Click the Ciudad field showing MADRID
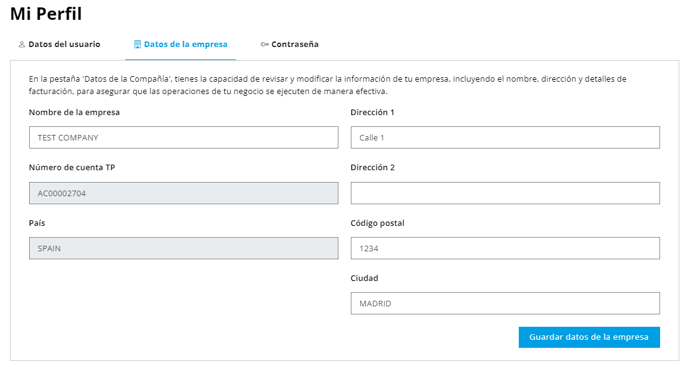The height and width of the screenshot is (367, 688). (505, 303)
